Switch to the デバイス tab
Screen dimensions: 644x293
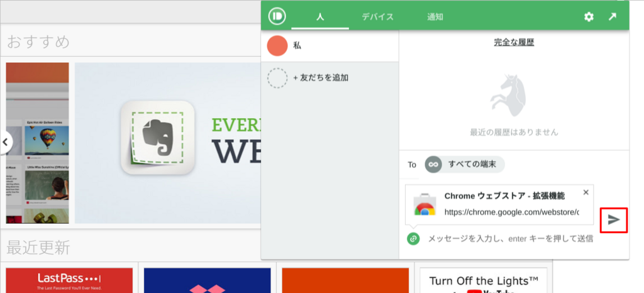(378, 17)
